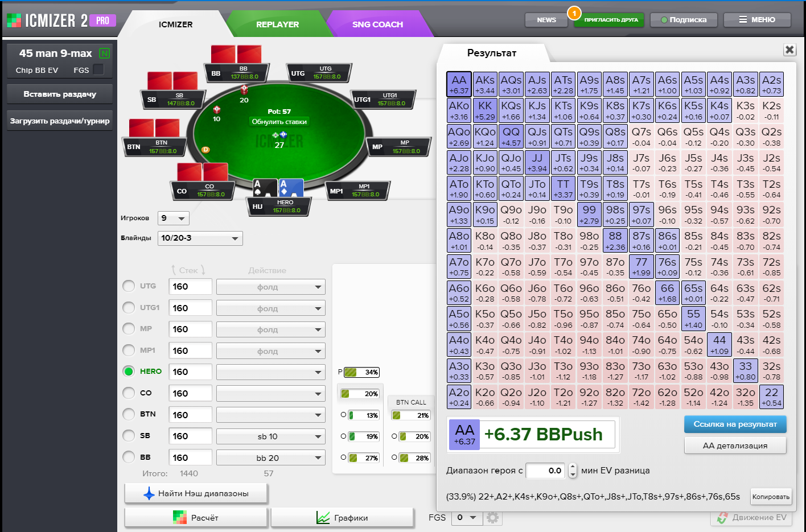Image resolution: width=806 pixels, height=532 pixels.
Task: Click the UTG seat plate on table
Action: click(x=318, y=73)
